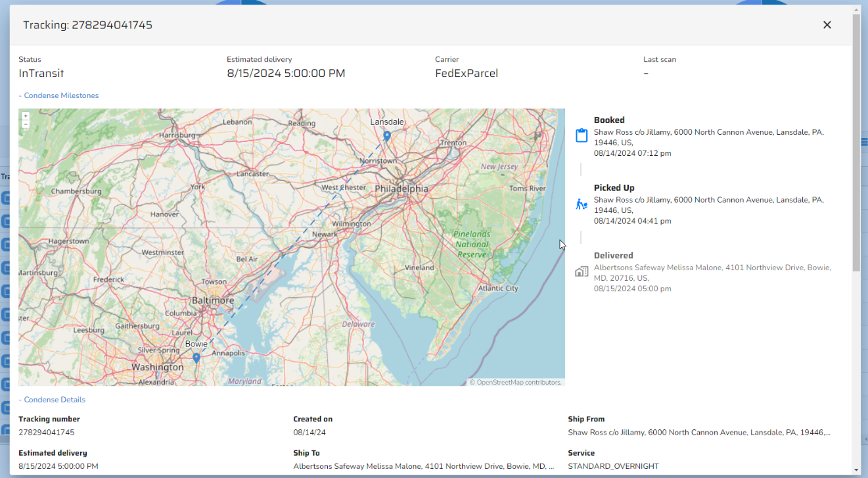The image size is (868, 478).
Task: Collapse milestones with Condense Milestones link
Action: coord(58,95)
